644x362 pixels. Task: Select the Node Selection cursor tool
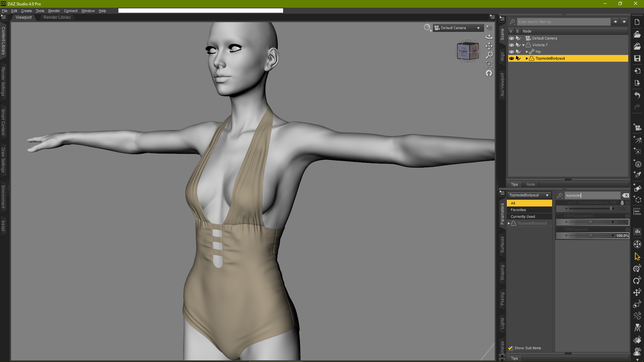point(637,256)
